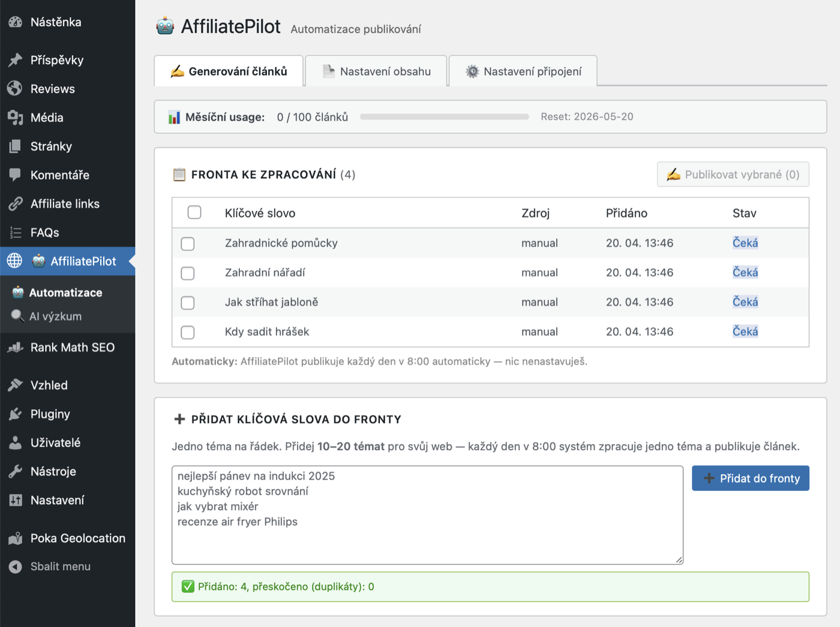Click the clipboard icon beside Fronta ke zpracování
The image size is (840, 627).
[x=179, y=175]
